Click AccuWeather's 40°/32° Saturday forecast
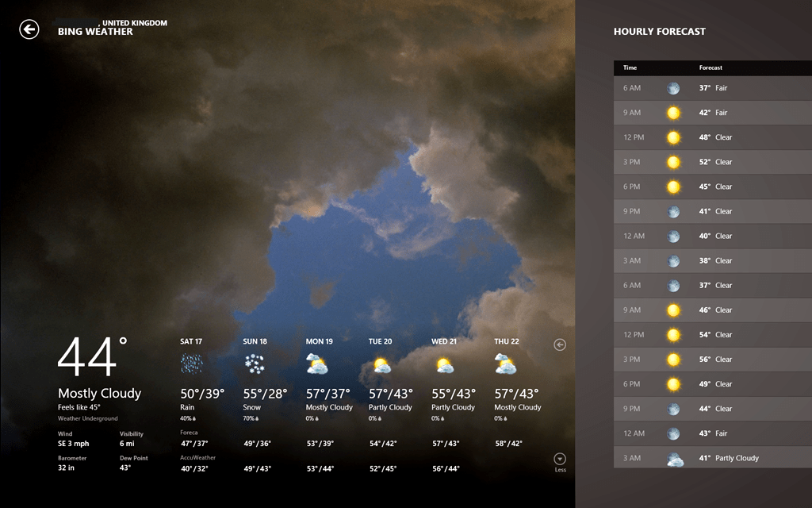Screen dimensions: 812x508 [194, 468]
